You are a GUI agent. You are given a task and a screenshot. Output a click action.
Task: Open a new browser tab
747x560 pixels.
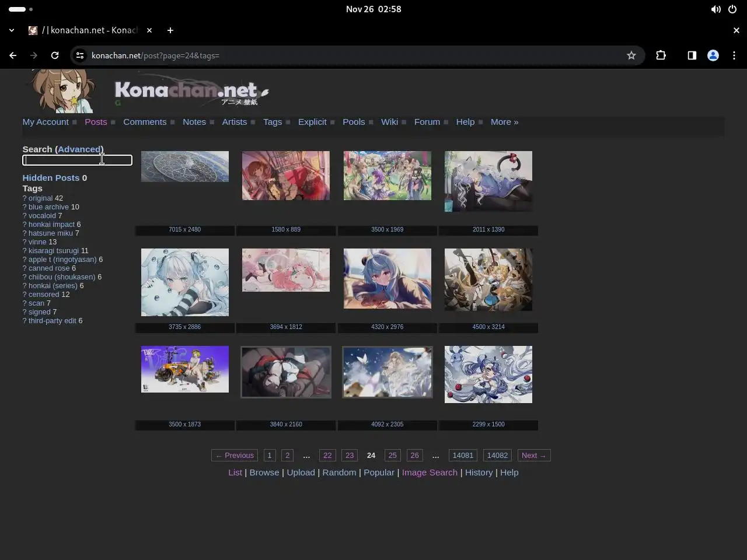pos(170,30)
